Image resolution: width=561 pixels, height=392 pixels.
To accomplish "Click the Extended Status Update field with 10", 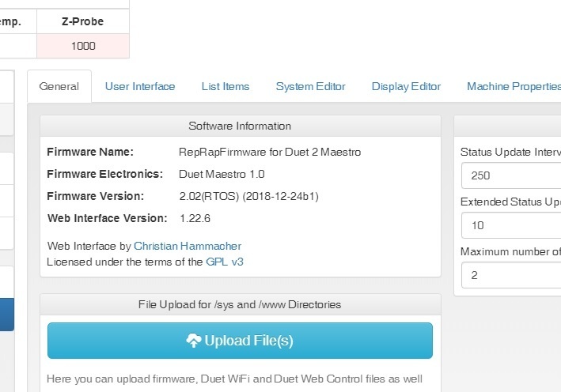I will [511, 225].
